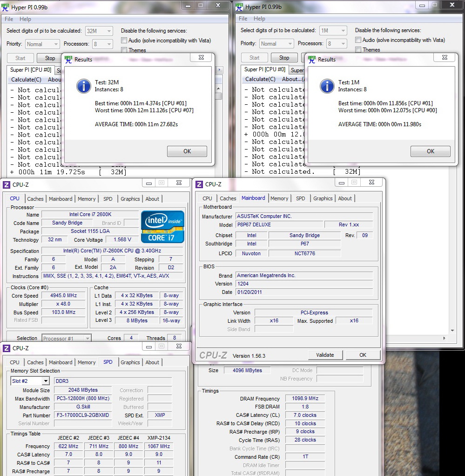Open Processor #1 selection dropdown in CPU-Z

67,338
